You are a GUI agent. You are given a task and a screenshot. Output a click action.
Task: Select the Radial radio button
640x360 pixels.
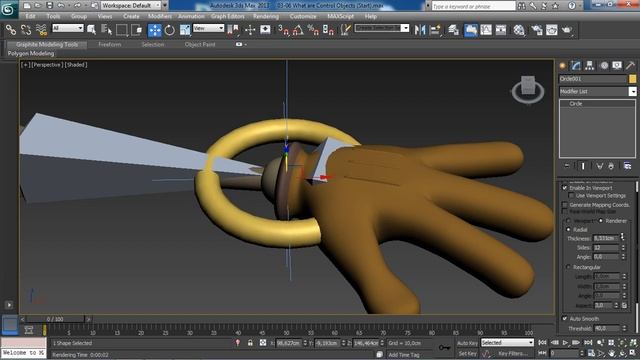pyautogui.click(x=569, y=229)
